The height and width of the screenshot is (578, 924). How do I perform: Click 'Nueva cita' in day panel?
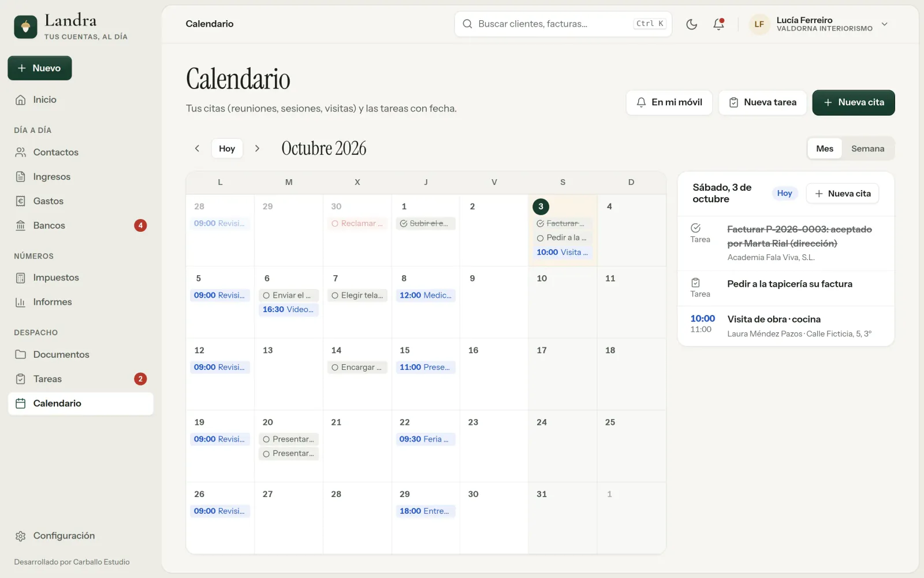[x=843, y=194]
